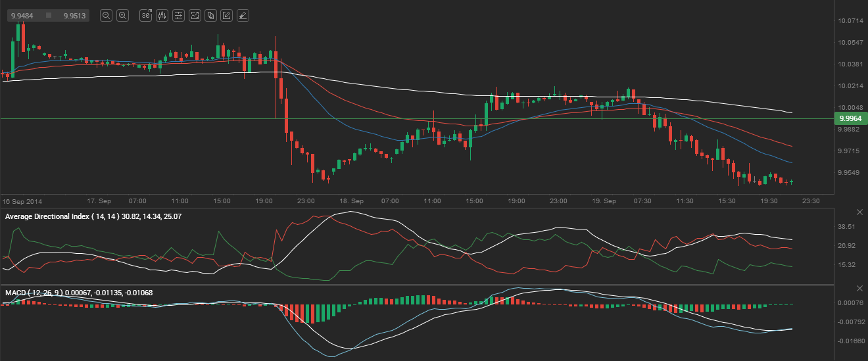
Task: Click the bid price 9.9484 display
Action: click(x=22, y=15)
